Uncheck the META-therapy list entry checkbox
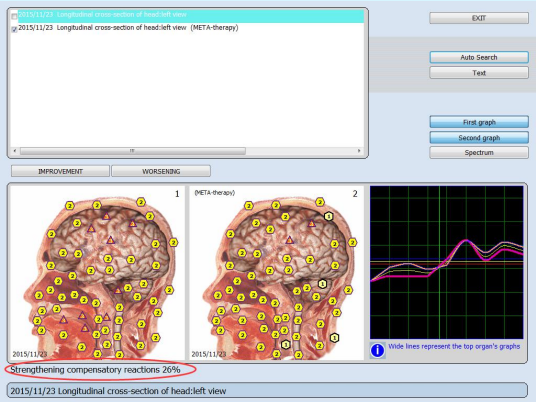 point(14,29)
